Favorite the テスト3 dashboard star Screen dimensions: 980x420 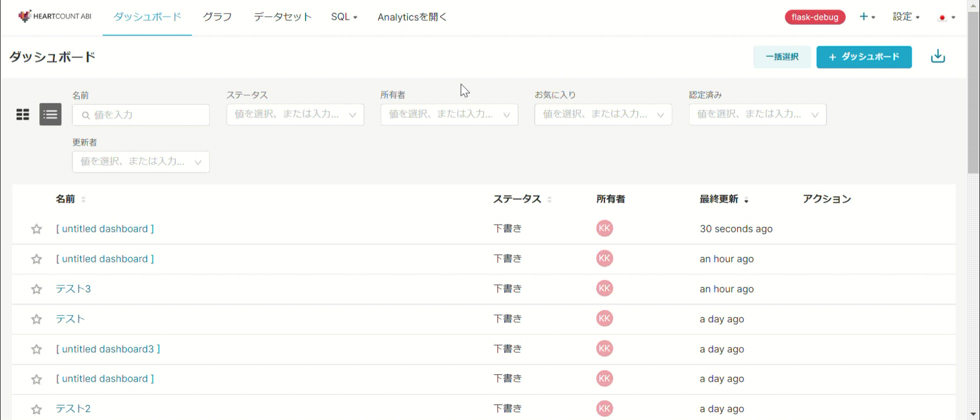coord(36,289)
